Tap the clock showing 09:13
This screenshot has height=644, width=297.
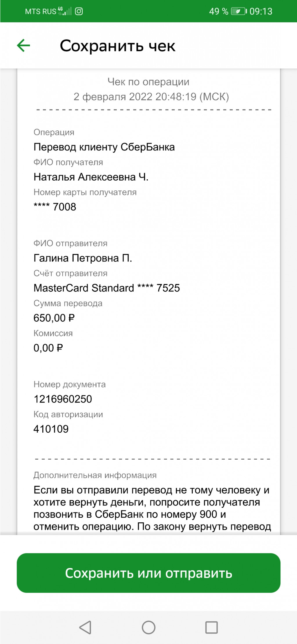(261, 11)
